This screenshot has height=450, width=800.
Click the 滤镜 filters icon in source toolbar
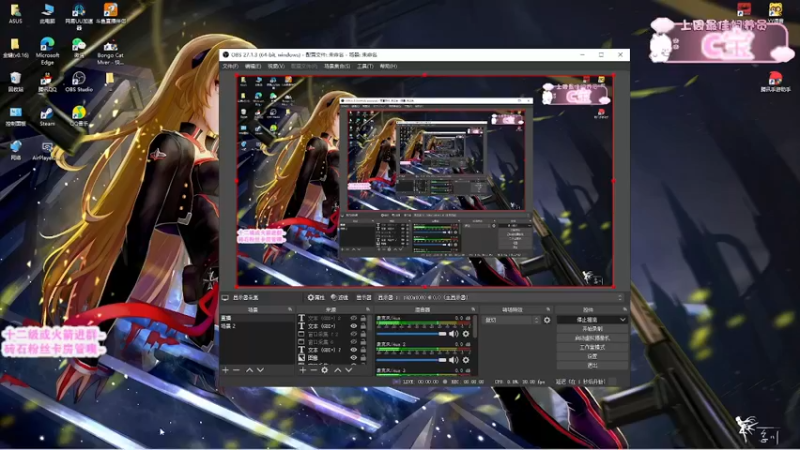339,297
